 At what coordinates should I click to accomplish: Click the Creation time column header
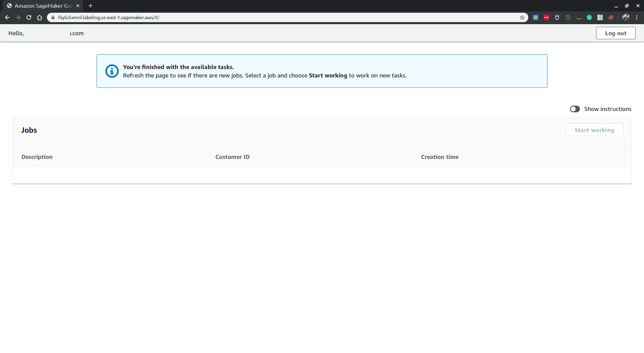click(439, 157)
